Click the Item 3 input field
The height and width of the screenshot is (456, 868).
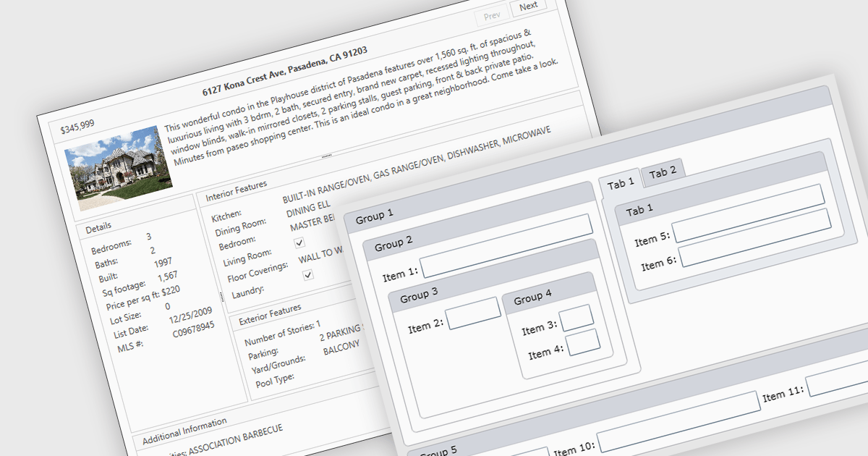click(x=577, y=318)
